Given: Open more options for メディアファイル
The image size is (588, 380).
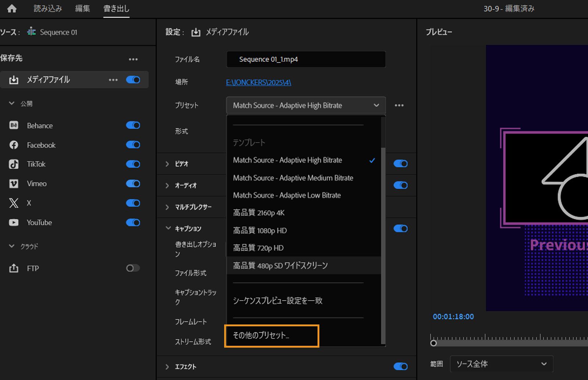Looking at the screenshot, I should coord(113,79).
